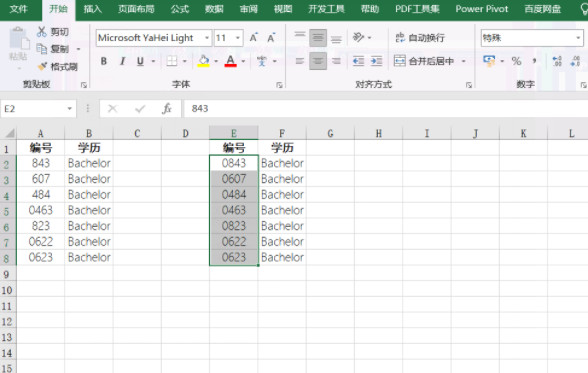
Task: Open Name Box dropdown arrow
Action: pyautogui.click(x=70, y=109)
